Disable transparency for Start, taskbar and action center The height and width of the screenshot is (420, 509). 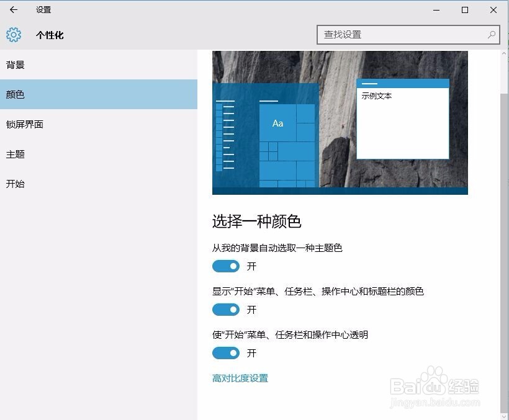[225, 352]
